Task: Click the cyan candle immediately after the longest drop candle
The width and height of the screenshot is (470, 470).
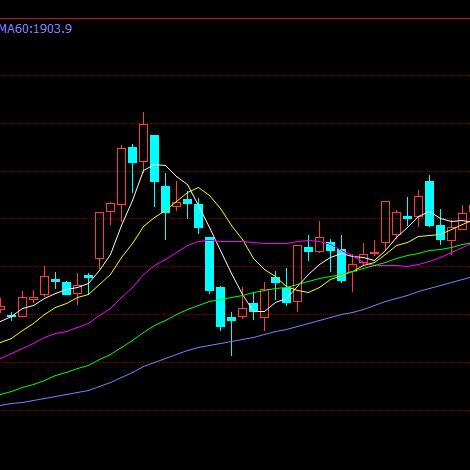Action: tap(220, 307)
